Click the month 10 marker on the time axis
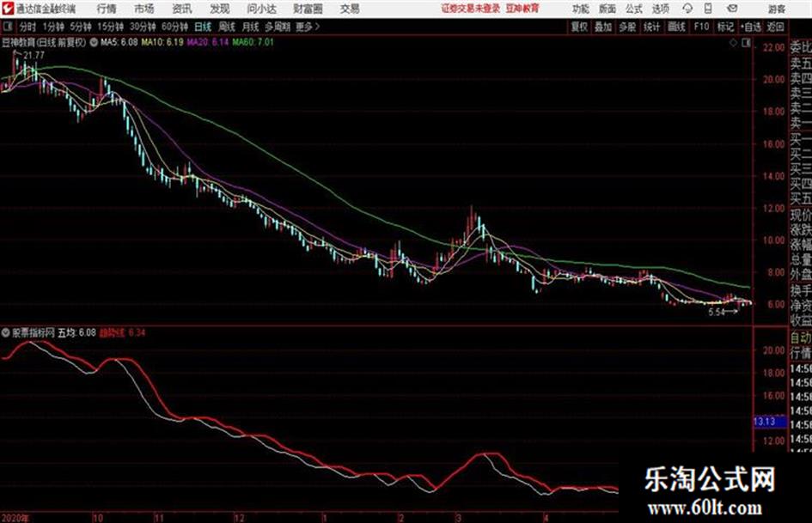The height and width of the screenshot is (523, 812). point(98,518)
